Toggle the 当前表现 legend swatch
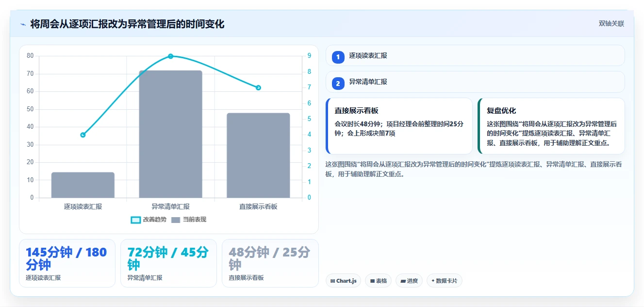 click(176, 220)
